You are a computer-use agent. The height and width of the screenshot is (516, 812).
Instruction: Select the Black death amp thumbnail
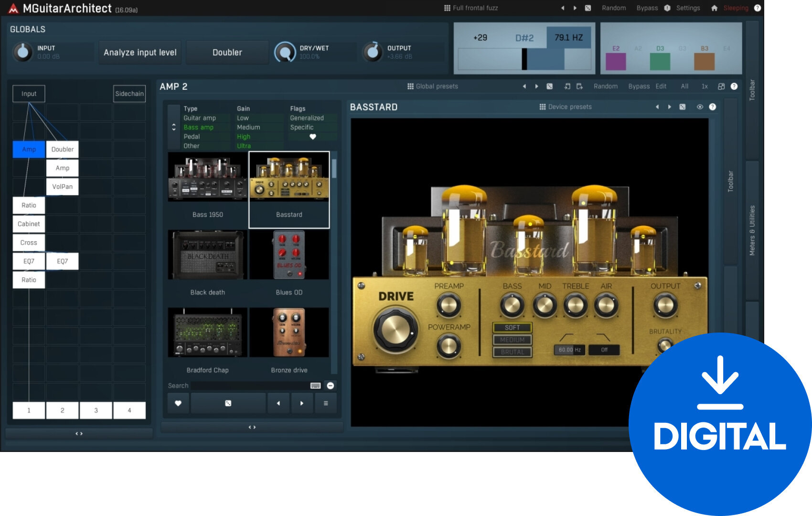[207, 255]
